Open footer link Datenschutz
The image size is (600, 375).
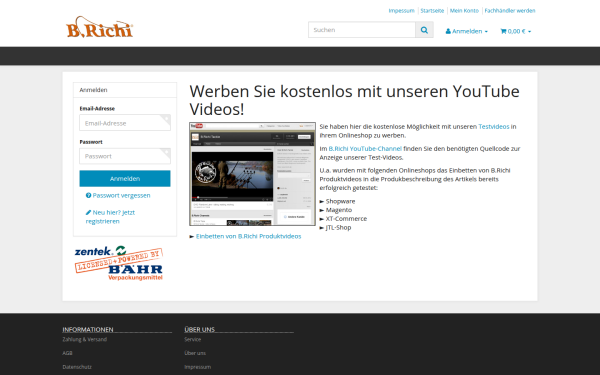coord(77,367)
